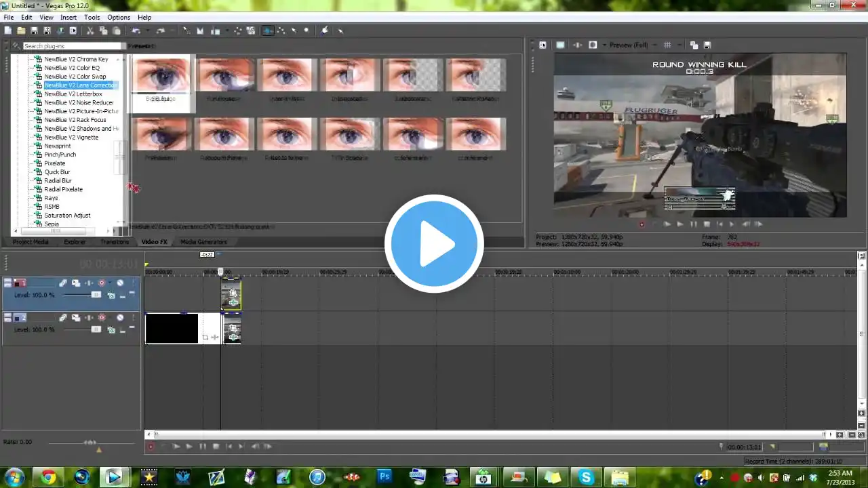The width and height of the screenshot is (868, 488).
Task: Switch to the Media Generators tab
Action: click(x=203, y=242)
